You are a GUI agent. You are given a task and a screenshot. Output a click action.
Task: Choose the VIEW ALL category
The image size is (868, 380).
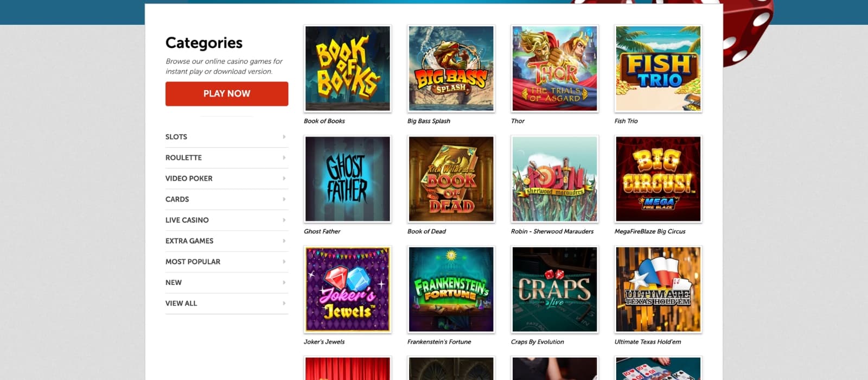(227, 303)
